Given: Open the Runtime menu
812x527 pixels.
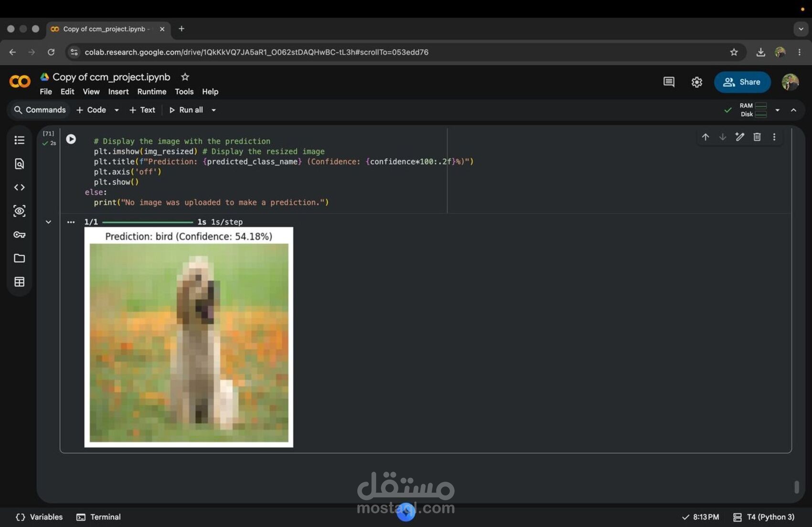Looking at the screenshot, I should tap(152, 92).
